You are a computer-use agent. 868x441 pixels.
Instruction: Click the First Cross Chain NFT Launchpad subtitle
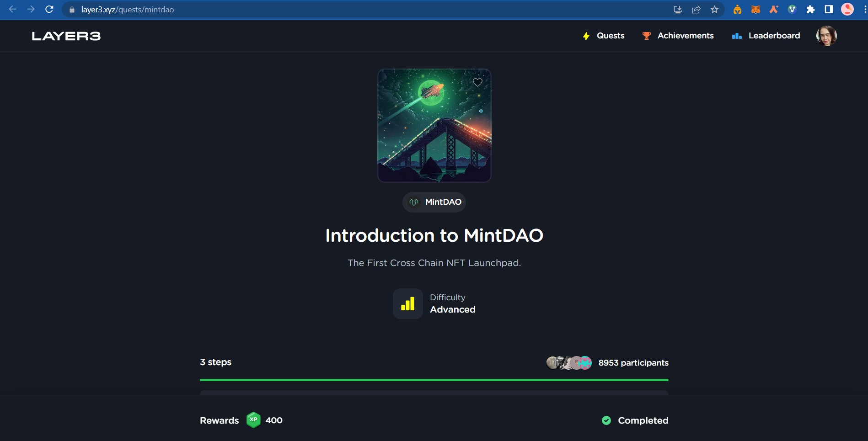(434, 263)
